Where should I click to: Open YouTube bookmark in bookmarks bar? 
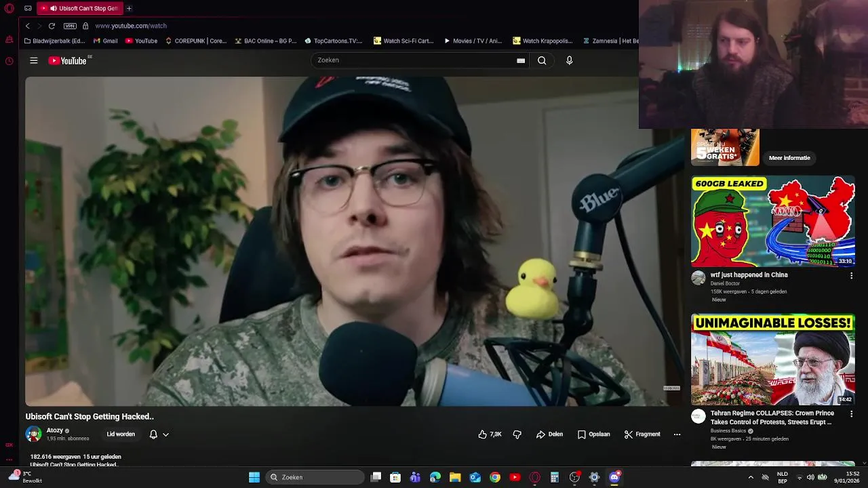140,41
